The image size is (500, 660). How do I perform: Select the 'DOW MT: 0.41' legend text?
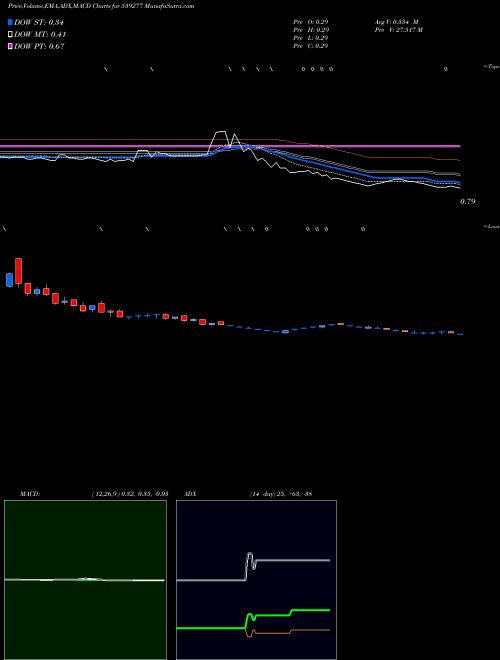coord(40,34)
